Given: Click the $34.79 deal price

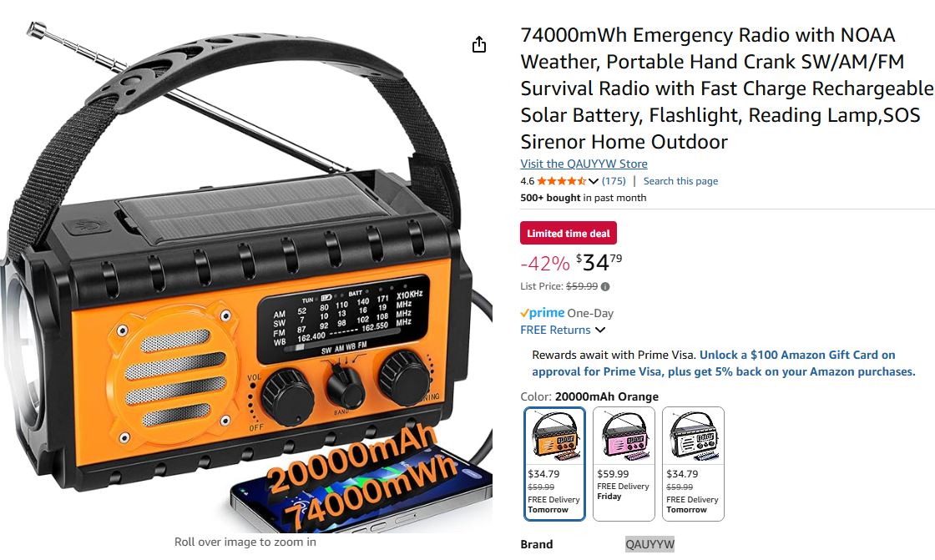Looking at the screenshot, I should (x=598, y=262).
